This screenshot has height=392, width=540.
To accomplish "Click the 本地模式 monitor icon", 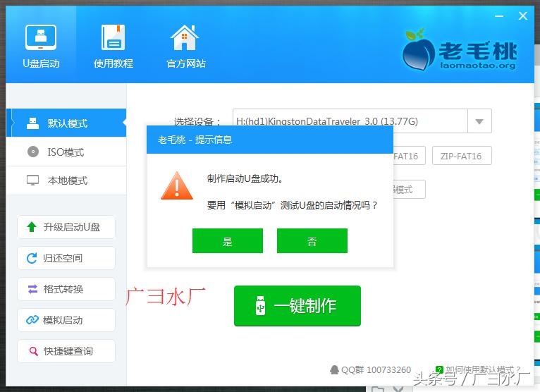I will pos(32,180).
